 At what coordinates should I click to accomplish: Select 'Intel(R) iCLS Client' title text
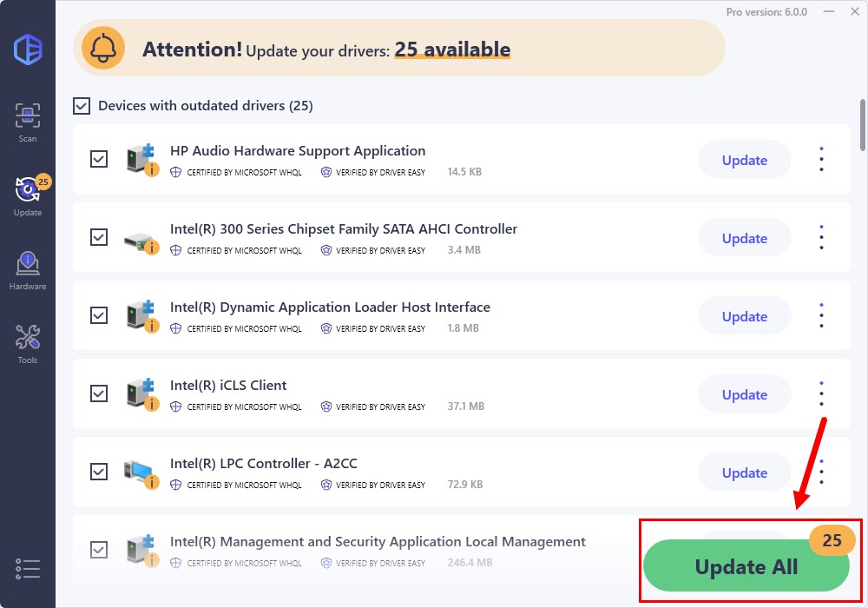click(228, 386)
